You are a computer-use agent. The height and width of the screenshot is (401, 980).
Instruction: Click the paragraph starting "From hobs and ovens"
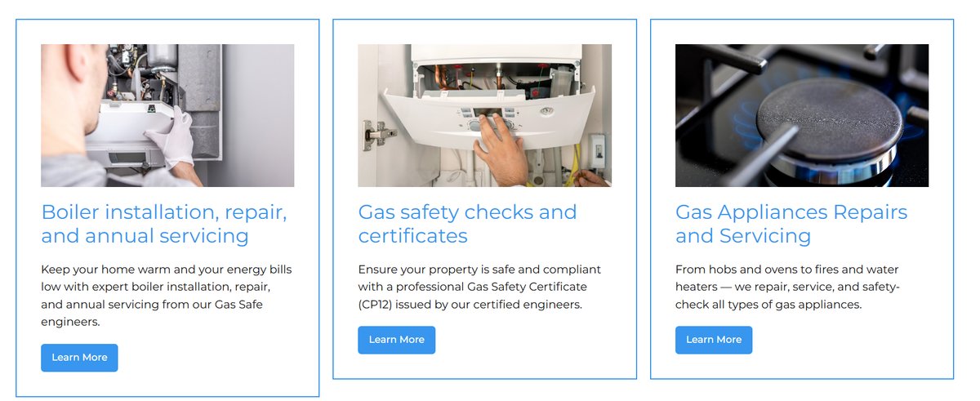click(786, 287)
